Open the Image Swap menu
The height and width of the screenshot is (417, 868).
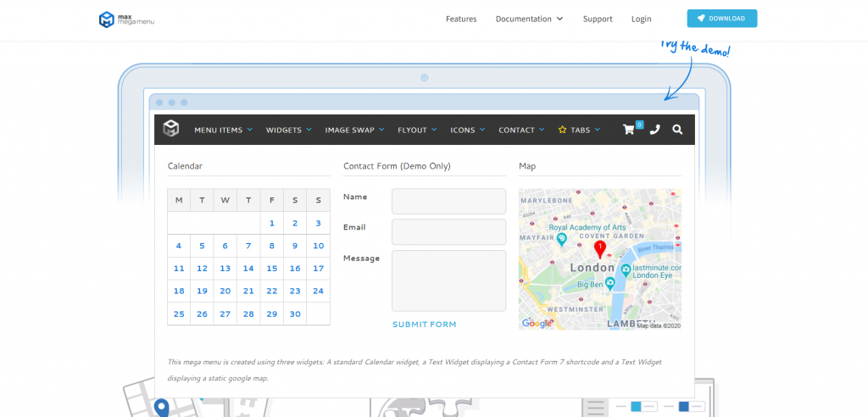point(354,130)
